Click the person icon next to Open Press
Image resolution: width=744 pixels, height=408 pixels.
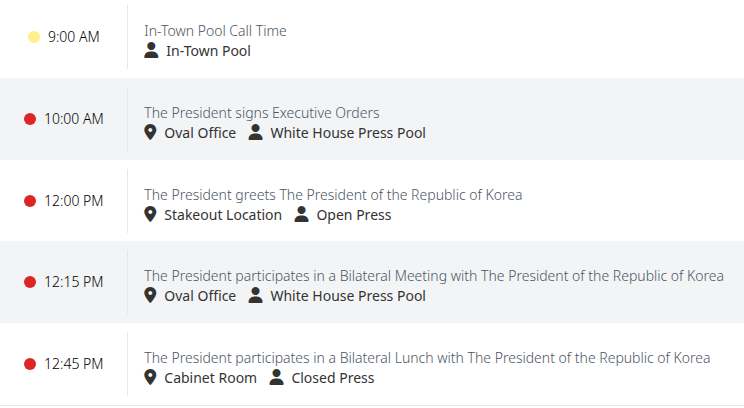pyautogui.click(x=301, y=214)
